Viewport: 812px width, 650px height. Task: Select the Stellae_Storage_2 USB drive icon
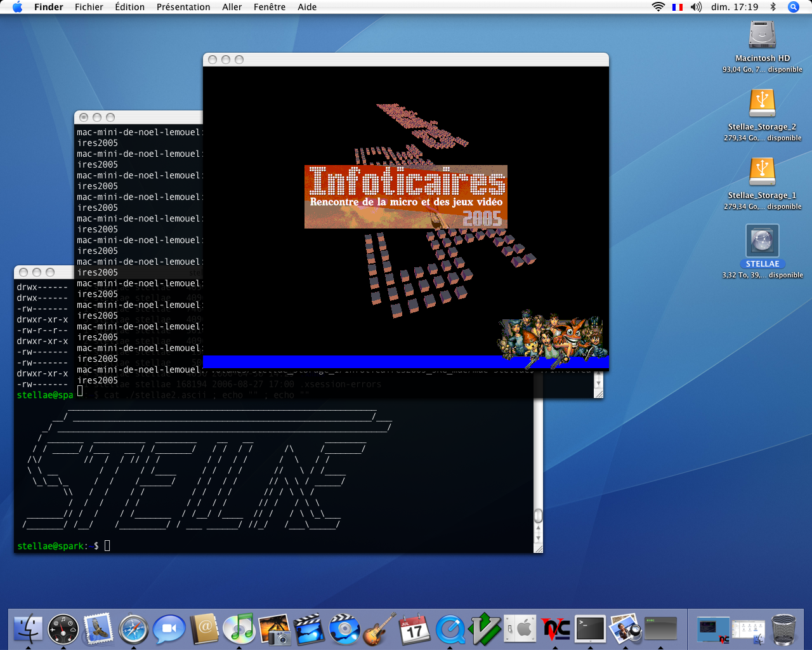pyautogui.click(x=762, y=103)
